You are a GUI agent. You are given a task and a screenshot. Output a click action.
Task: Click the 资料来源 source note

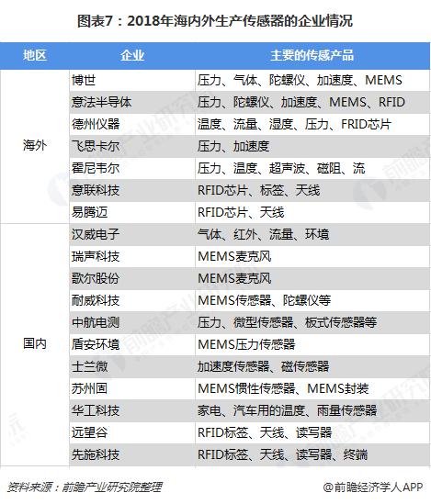(x=85, y=487)
